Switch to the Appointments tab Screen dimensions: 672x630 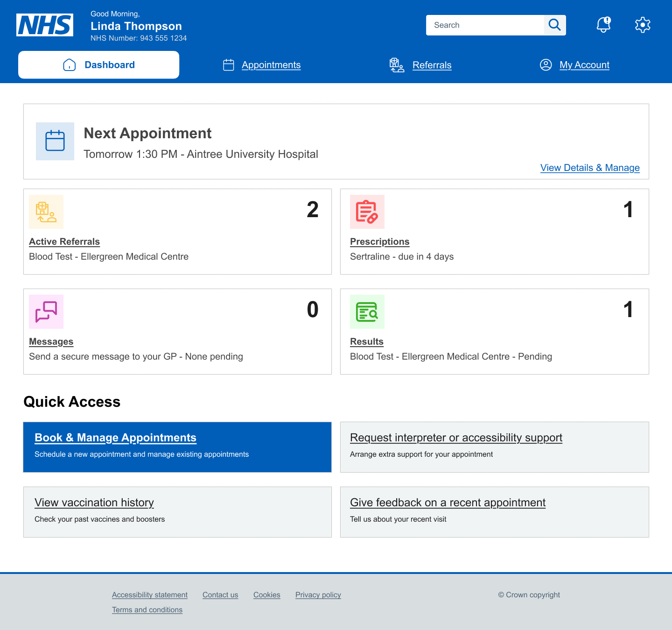pyautogui.click(x=271, y=65)
